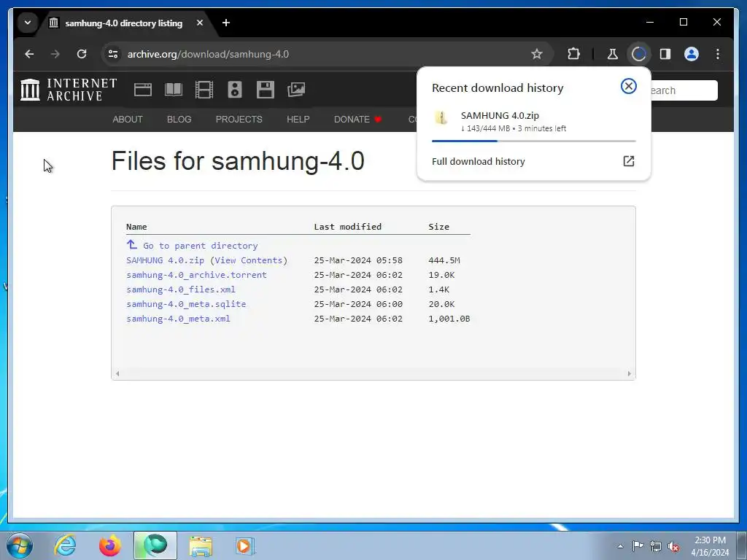Open samhung-4.0_meta.xml link
Screen dimensions: 747x560
click(x=178, y=319)
